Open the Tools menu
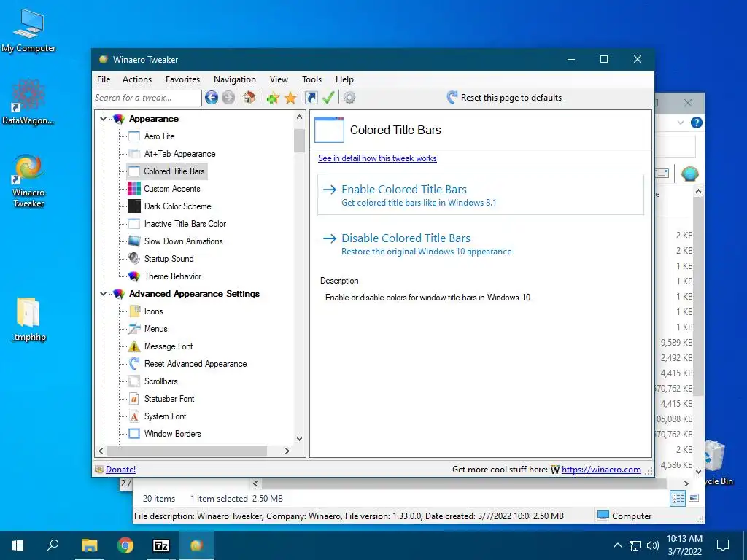The height and width of the screenshot is (560, 747). [x=311, y=79]
